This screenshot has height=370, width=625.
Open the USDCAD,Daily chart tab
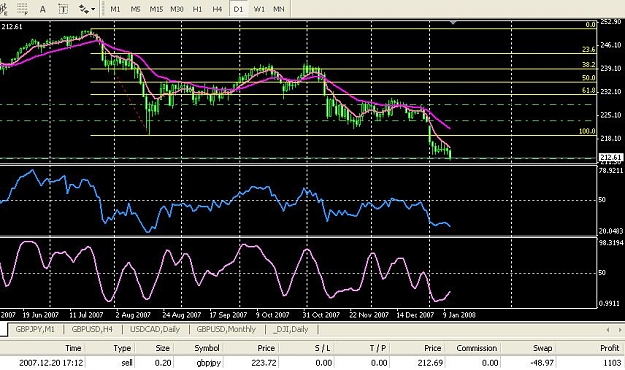pos(155,329)
